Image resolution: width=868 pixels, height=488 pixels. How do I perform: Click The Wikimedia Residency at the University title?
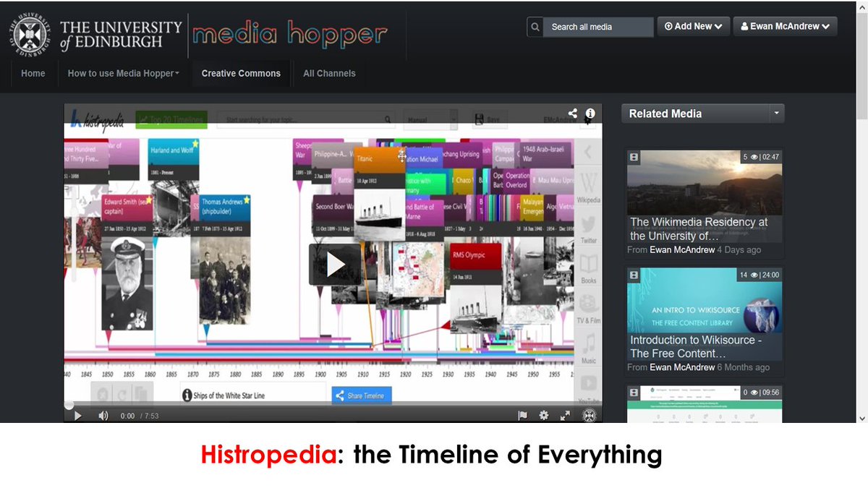coord(699,229)
